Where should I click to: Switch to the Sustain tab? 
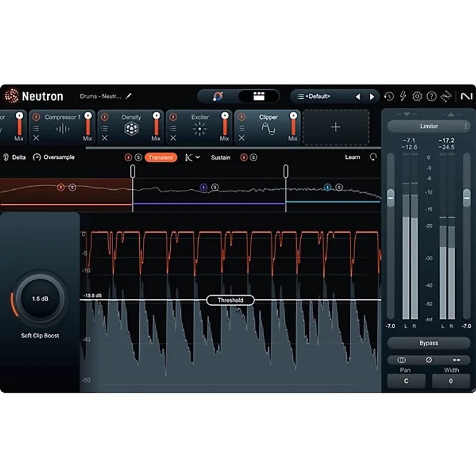[220, 157]
